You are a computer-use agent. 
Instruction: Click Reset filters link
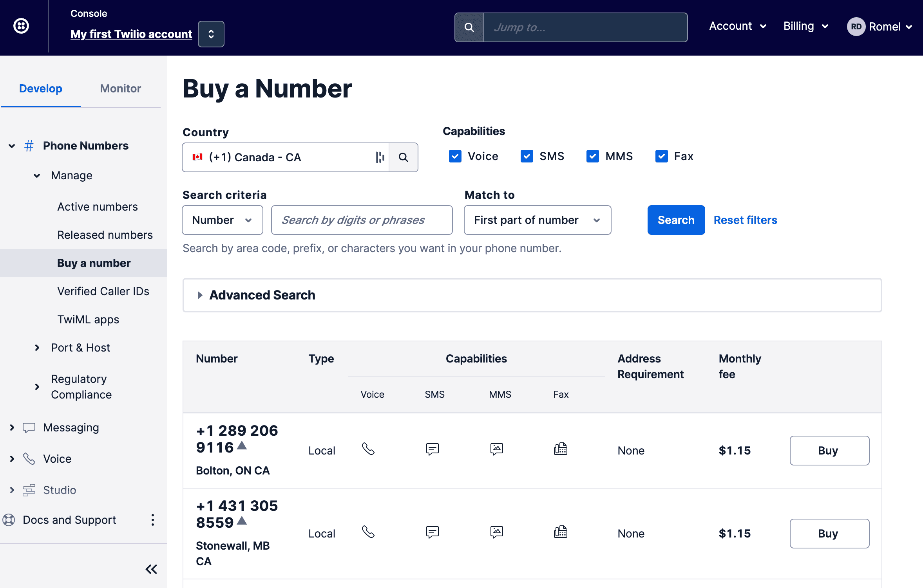pos(746,220)
